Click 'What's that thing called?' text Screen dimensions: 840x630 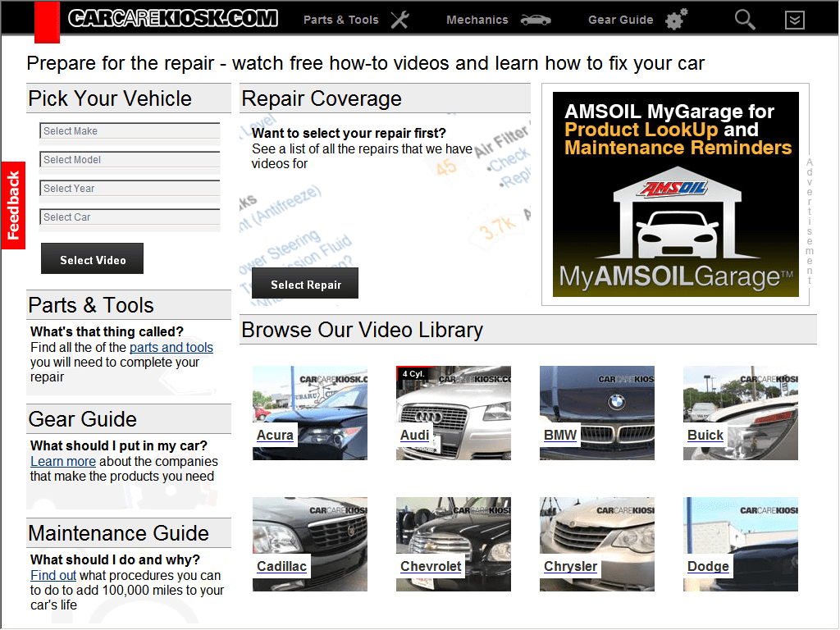[107, 332]
